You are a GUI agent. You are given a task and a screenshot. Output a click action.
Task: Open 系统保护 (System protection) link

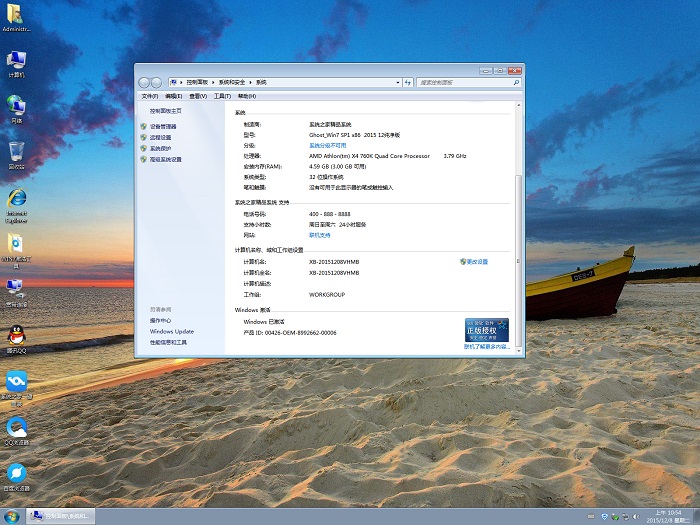pos(160,148)
